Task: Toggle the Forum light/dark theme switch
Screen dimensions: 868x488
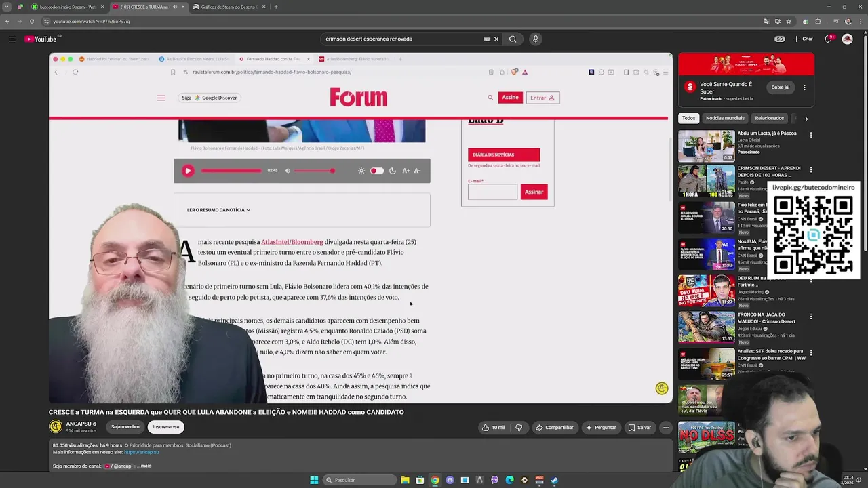Action: point(376,171)
